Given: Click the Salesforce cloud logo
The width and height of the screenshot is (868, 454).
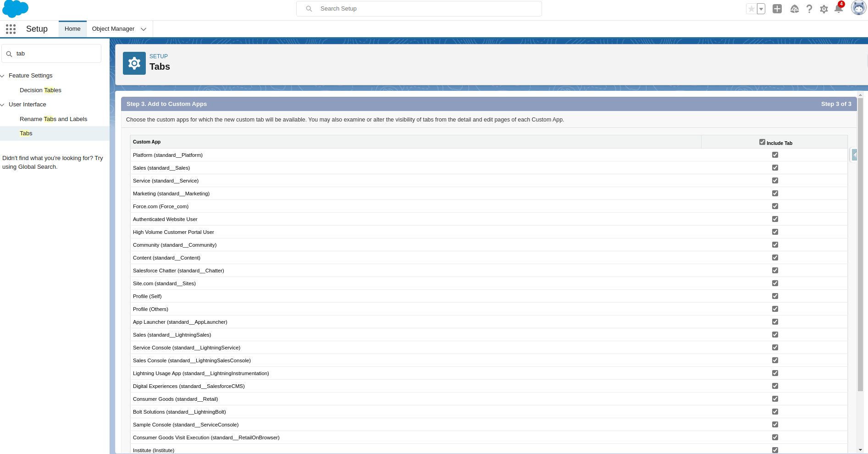Looking at the screenshot, I should (15, 9).
